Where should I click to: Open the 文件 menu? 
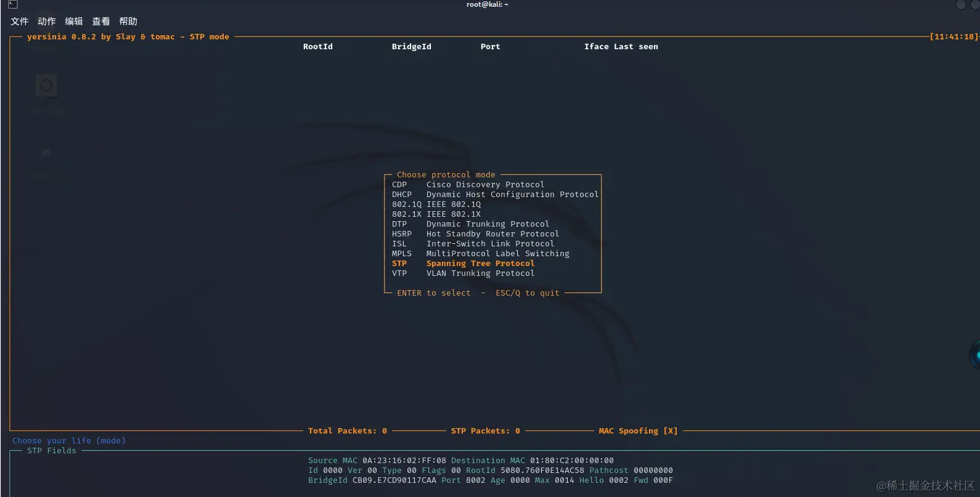[x=20, y=22]
